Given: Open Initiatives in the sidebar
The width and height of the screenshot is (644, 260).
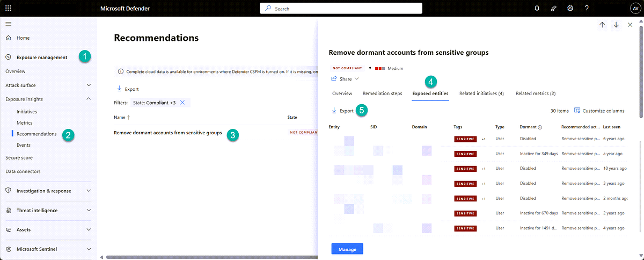Looking at the screenshot, I should (x=27, y=112).
